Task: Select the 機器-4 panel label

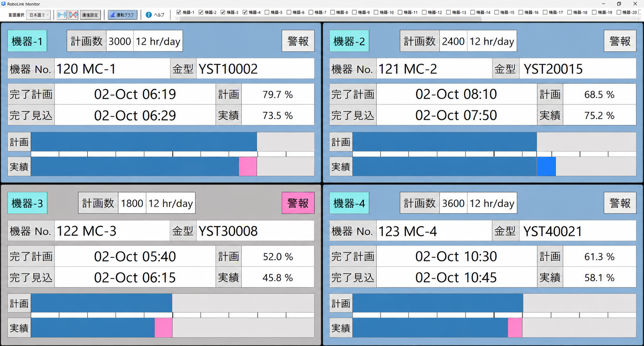Action: click(x=349, y=203)
